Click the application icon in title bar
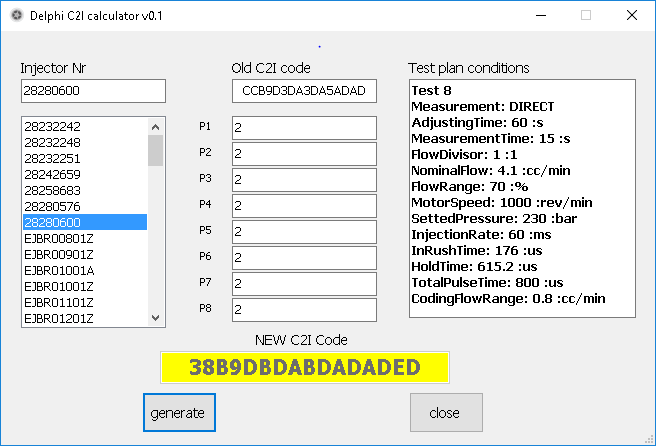 click(17, 15)
